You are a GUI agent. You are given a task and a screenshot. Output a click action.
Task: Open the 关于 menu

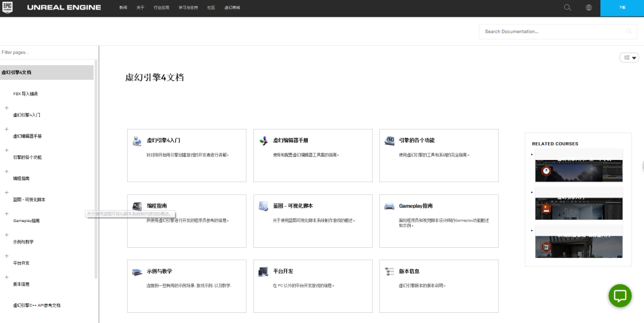(141, 8)
